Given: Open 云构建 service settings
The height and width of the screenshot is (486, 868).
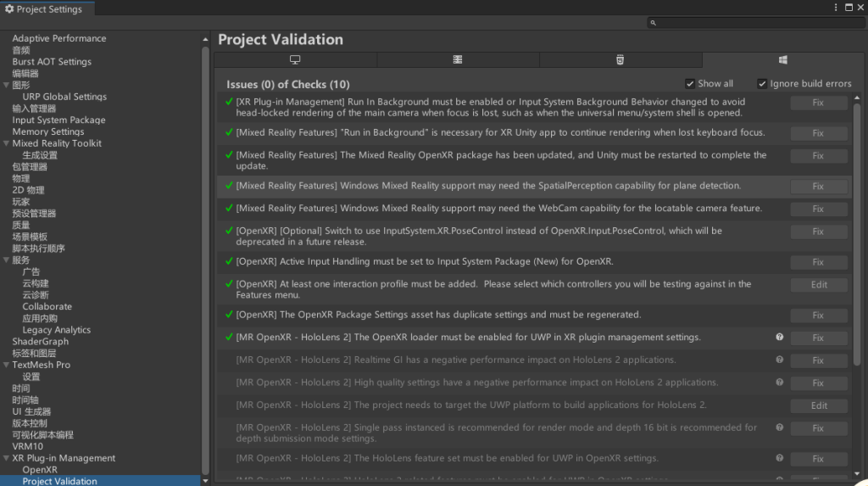Looking at the screenshot, I should click(36, 283).
